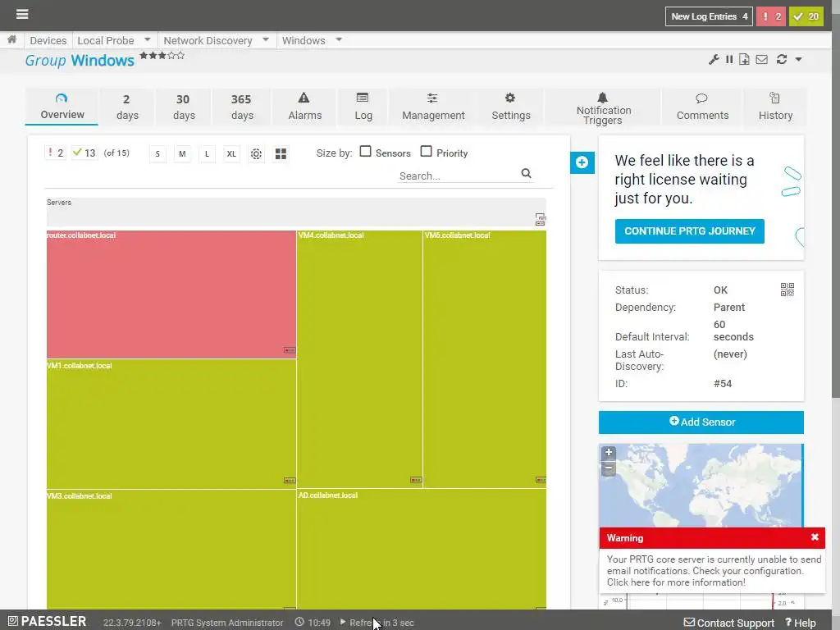Viewport: 840px width, 630px height.
Task: Select size M view
Action: (182, 153)
